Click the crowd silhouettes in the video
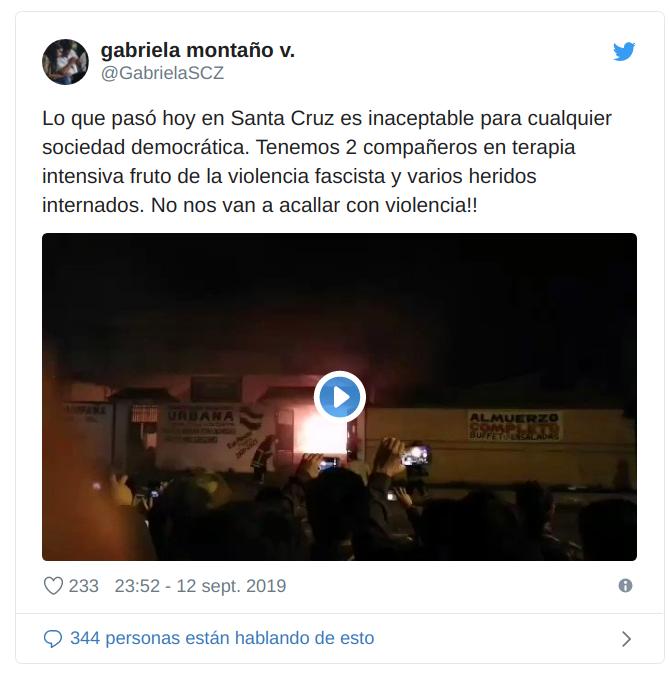Viewport: 669px width, 676px height. point(339,522)
